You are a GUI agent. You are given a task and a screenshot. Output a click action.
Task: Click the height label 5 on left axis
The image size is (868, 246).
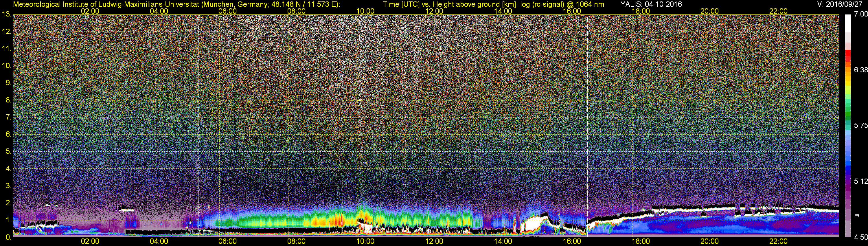(8, 151)
